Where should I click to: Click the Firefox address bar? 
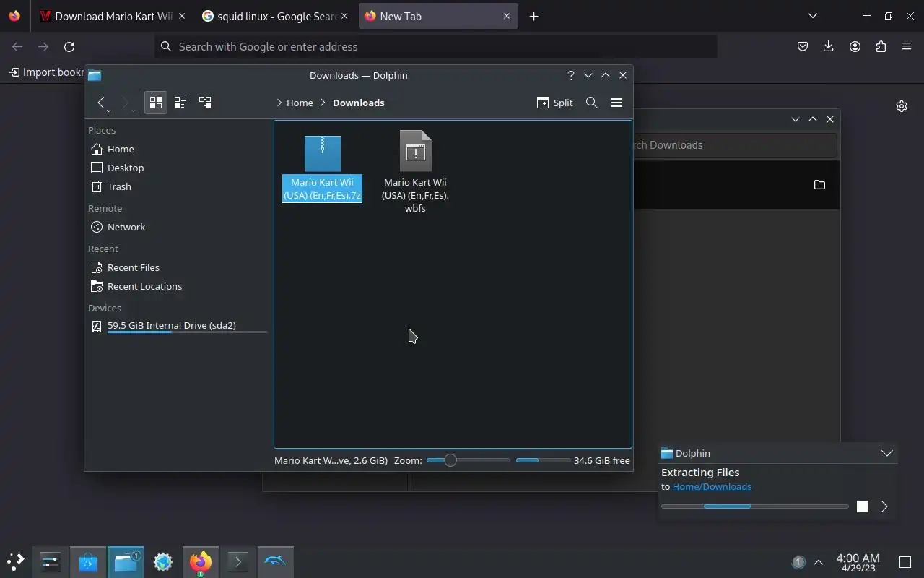point(436,46)
